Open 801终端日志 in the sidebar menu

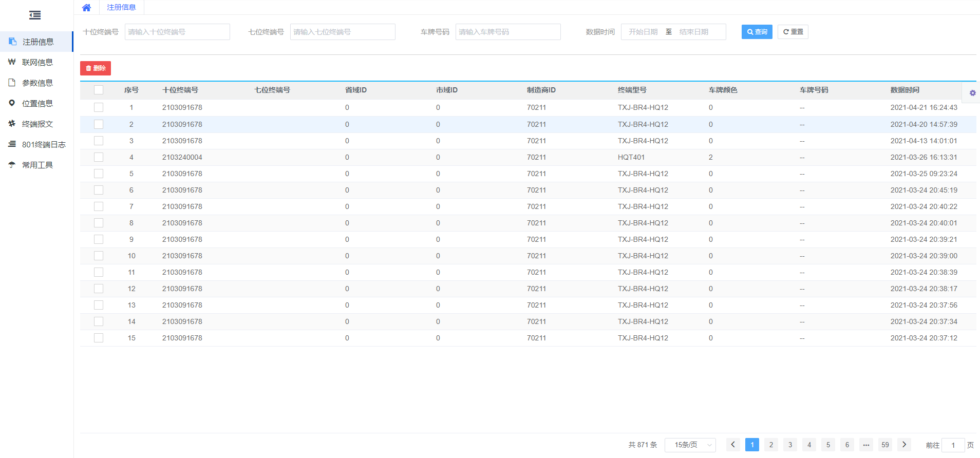[x=36, y=144]
